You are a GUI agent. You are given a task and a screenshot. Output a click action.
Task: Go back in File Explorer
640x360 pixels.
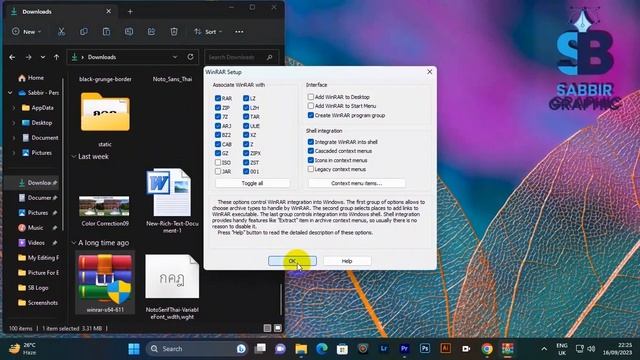point(12,57)
